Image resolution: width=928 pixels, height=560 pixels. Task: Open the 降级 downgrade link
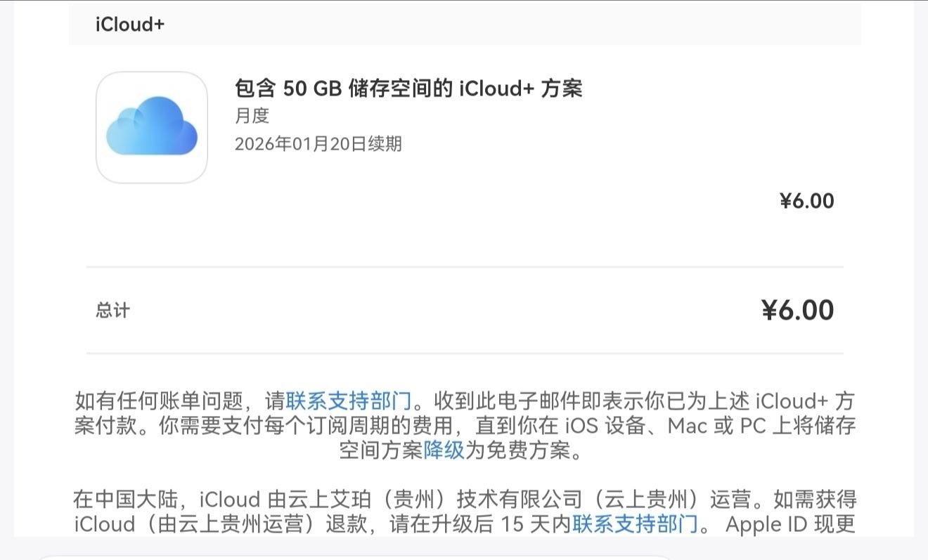pos(444,450)
